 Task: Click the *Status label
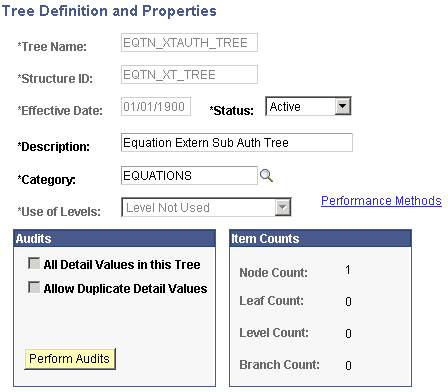[x=232, y=111]
